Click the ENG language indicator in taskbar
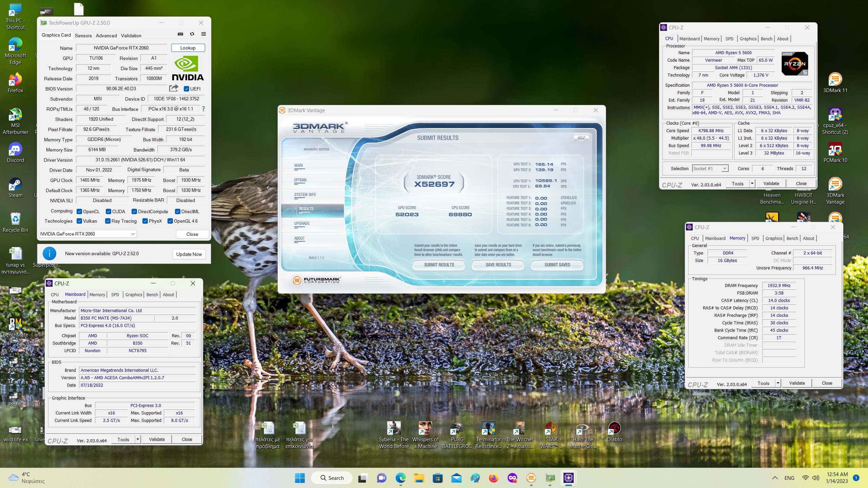 click(789, 478)
